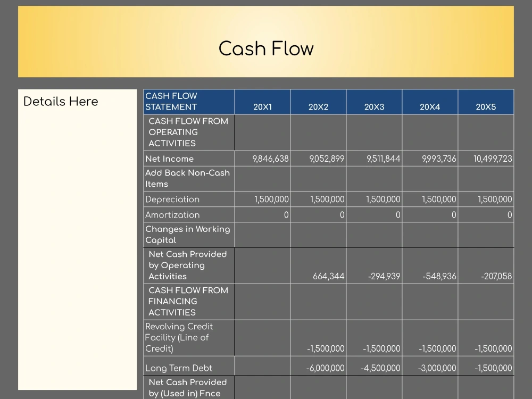532x399 pixels.
Task: Select the 20X3 column header
Action: click(x=374, y=107)
